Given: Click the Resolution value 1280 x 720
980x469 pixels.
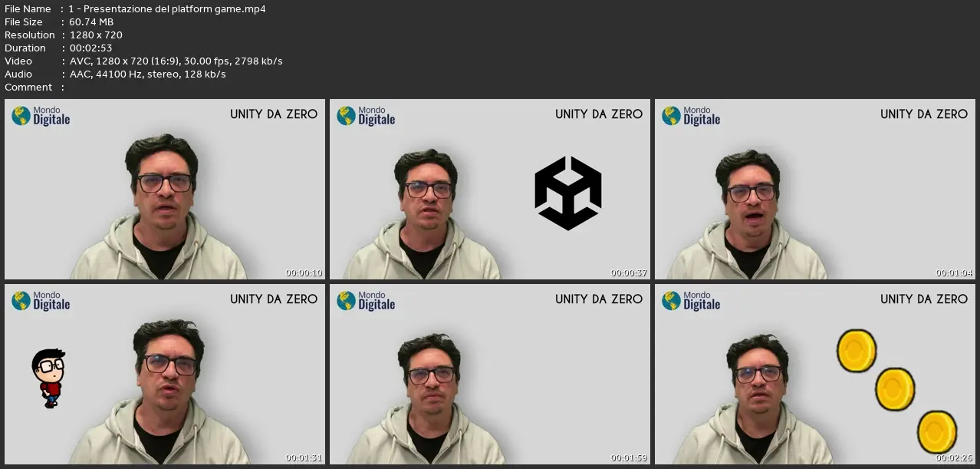Looking at the screenshot, I should click(96, 35).
